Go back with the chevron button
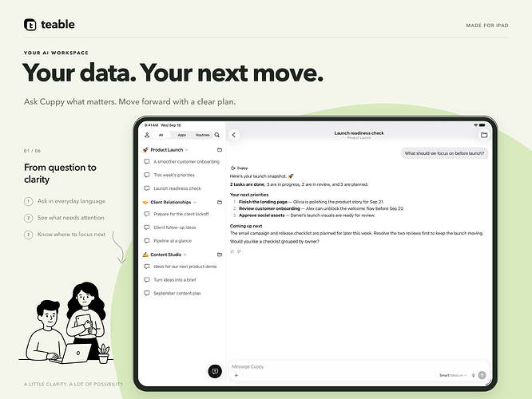532x399 pixels. 234,135
